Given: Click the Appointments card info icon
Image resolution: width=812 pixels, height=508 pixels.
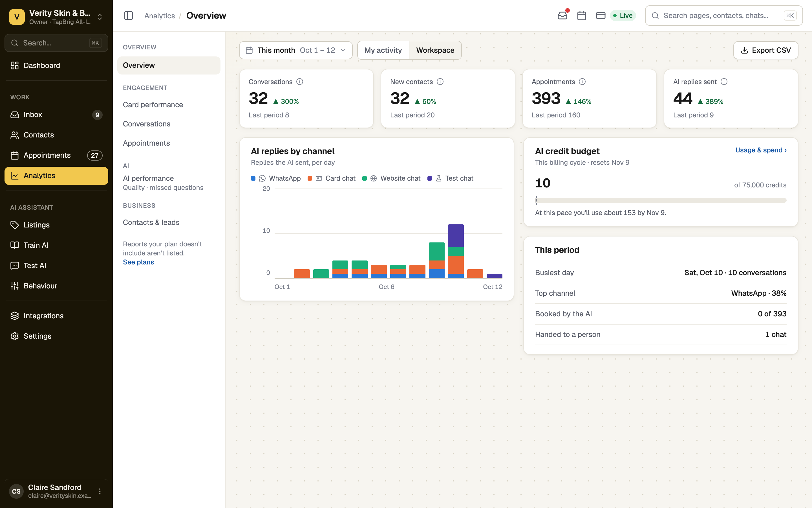Looking at the screenshot, I should (x=582, y=82).
